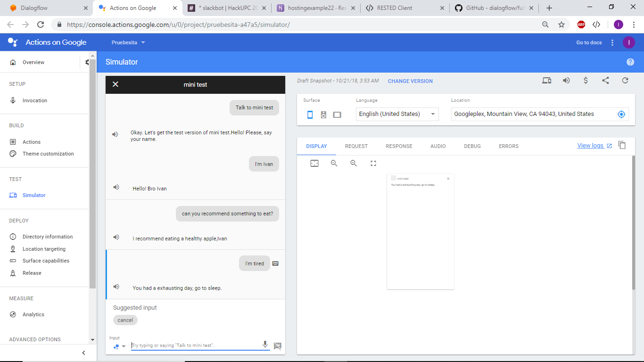644x362 pixels.
Task: Switch to the DEBUG tab
Action: pos(472,146)
